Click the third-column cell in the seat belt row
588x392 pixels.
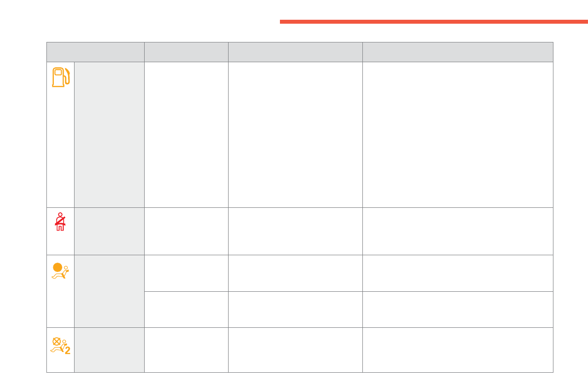(x=295, y=231)
